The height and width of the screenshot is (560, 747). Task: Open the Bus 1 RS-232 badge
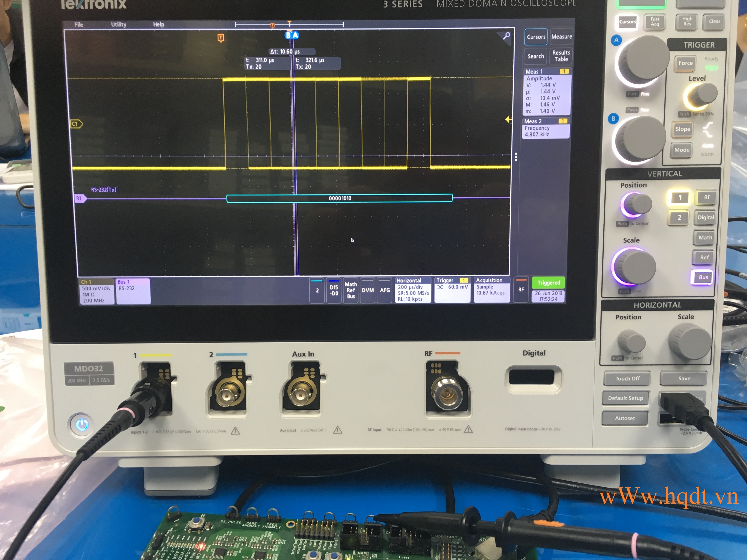click(x=133, y=291)
